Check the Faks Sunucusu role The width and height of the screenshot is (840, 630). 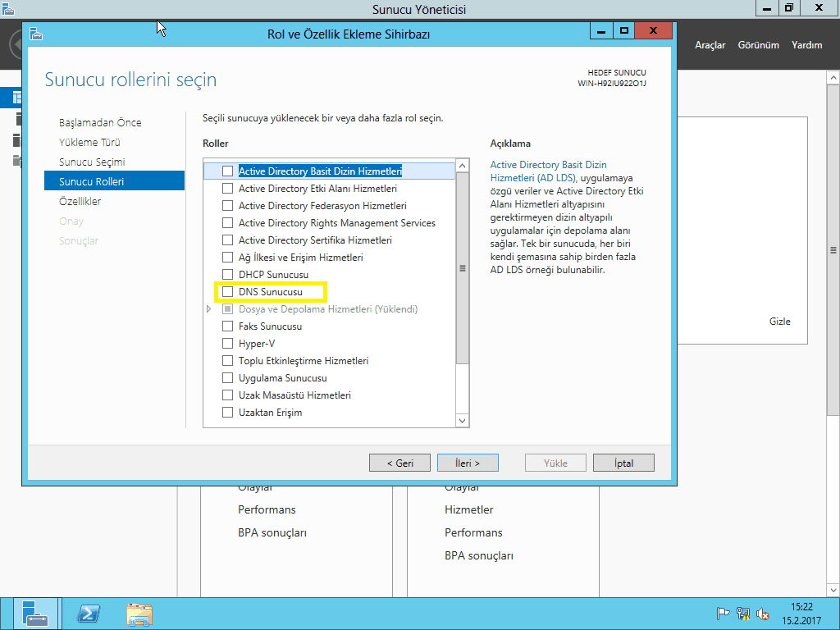pos(228,326)
